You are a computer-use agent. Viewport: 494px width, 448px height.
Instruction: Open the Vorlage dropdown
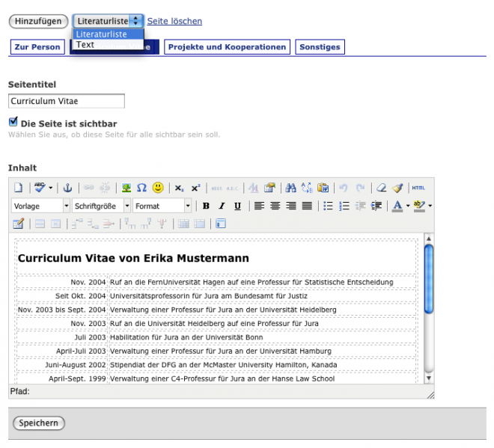41,206
